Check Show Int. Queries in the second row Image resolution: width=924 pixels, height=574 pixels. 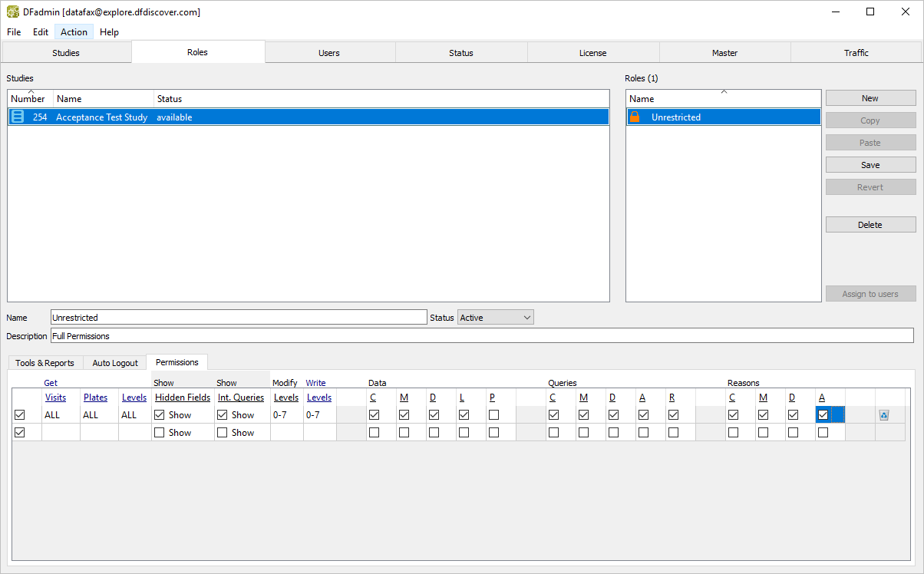(x=223, y=433)
